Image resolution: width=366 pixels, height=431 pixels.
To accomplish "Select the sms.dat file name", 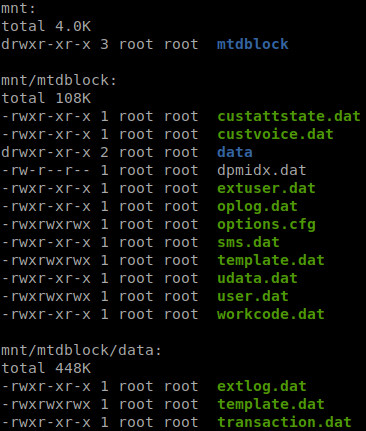I will click(x=248, y=242).
